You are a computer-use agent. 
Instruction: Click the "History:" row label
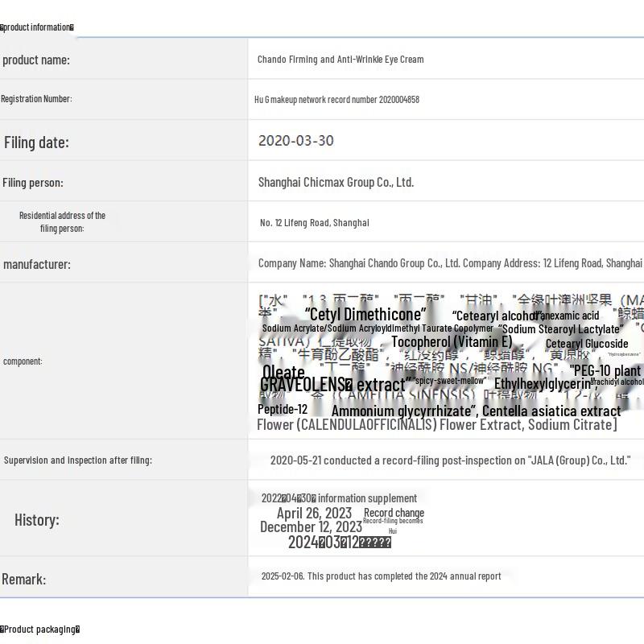coord(37,520)
